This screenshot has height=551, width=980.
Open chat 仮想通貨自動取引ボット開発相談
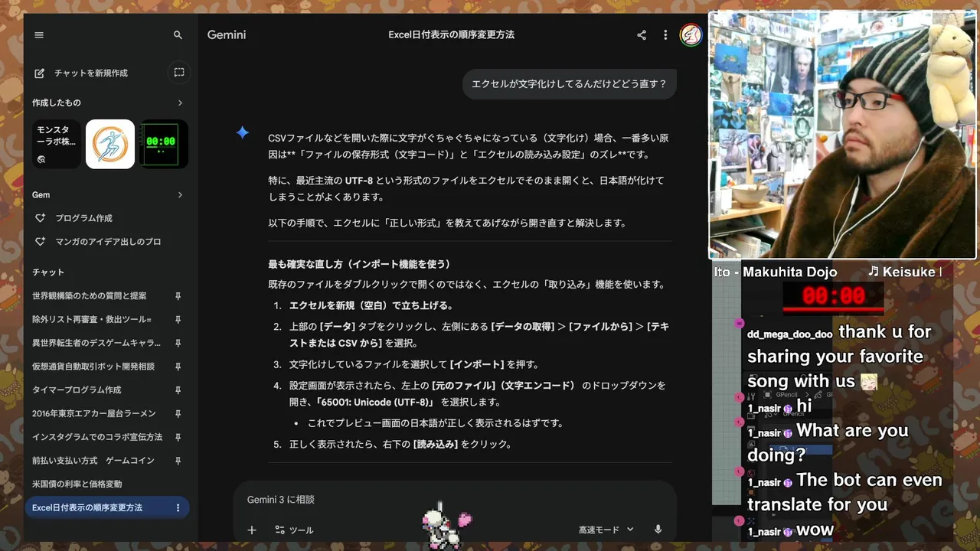point(93,367)
